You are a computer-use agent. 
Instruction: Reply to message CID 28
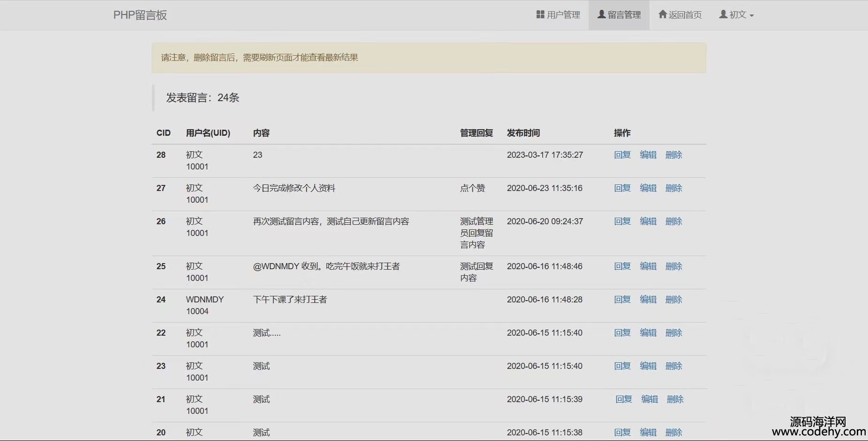622,155
